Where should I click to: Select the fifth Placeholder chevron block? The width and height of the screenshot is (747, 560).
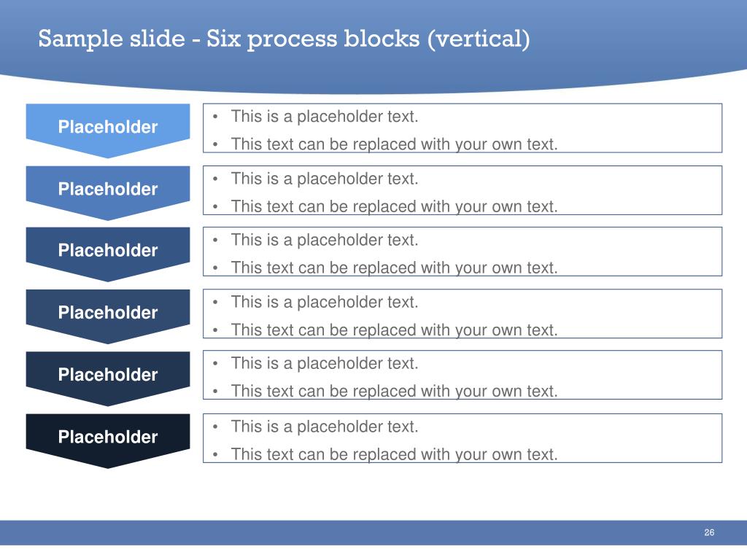coord(108,378)
